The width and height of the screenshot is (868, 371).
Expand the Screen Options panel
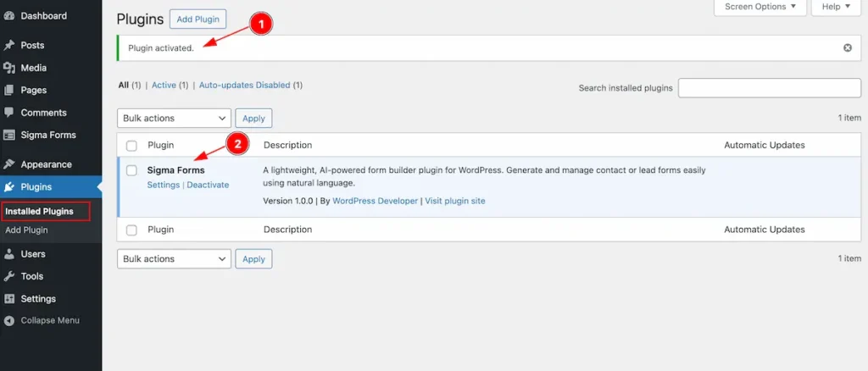[760, 7]
